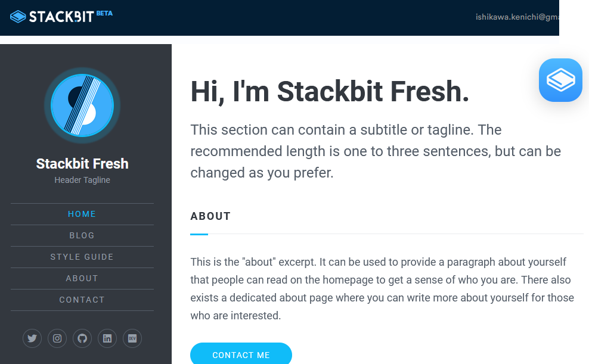The height and width of the screenshot is (364, 589).
Task: Select HOME in the sidebar menu
Action: pyautogui.click(x=82, y=214)
